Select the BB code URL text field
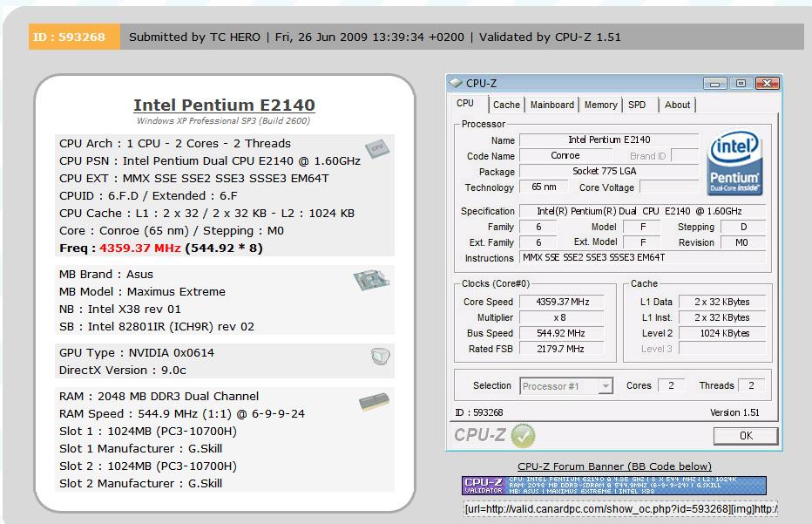 620,509
